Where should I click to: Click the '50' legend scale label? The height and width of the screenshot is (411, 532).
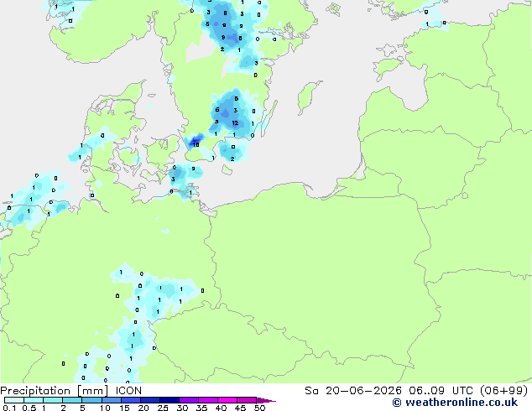[259, 408]
